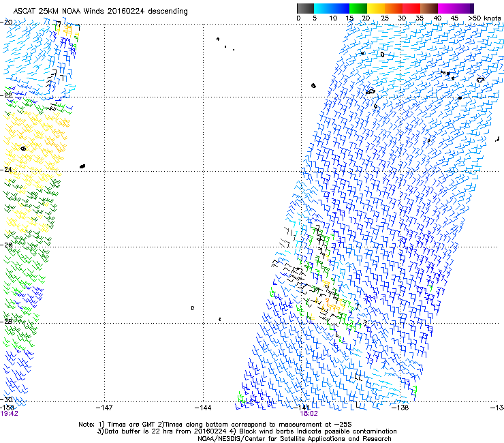Click the '-141' longitude axis label
Screen dimensions: 504x443
click(x=302, y=408)
